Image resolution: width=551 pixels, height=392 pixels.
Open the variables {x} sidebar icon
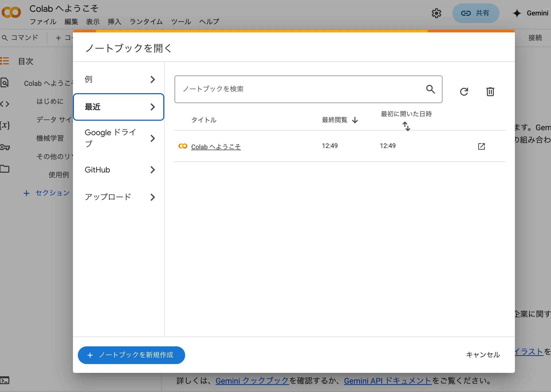tap(5, 125)
